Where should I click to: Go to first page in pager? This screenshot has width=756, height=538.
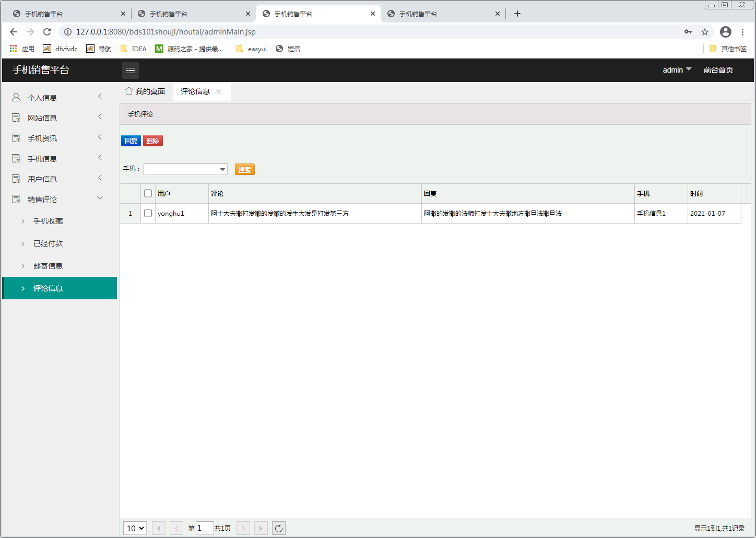point(159,528)
